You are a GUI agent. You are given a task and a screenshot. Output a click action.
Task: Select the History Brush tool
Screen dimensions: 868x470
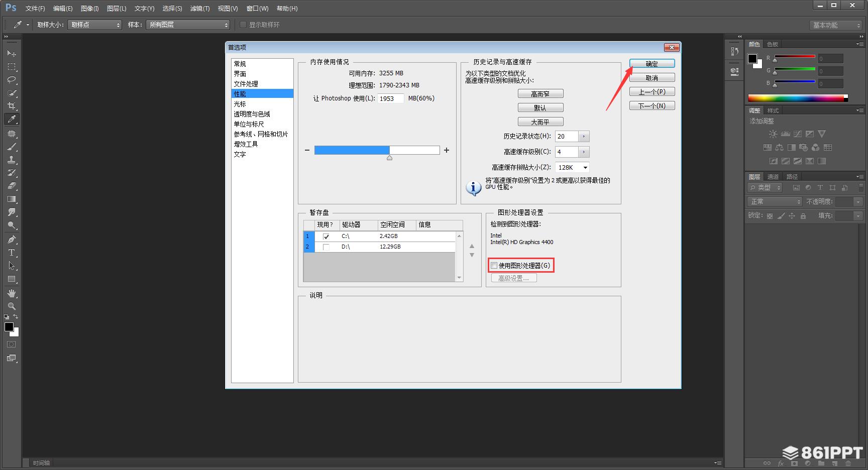pos(12,173)
